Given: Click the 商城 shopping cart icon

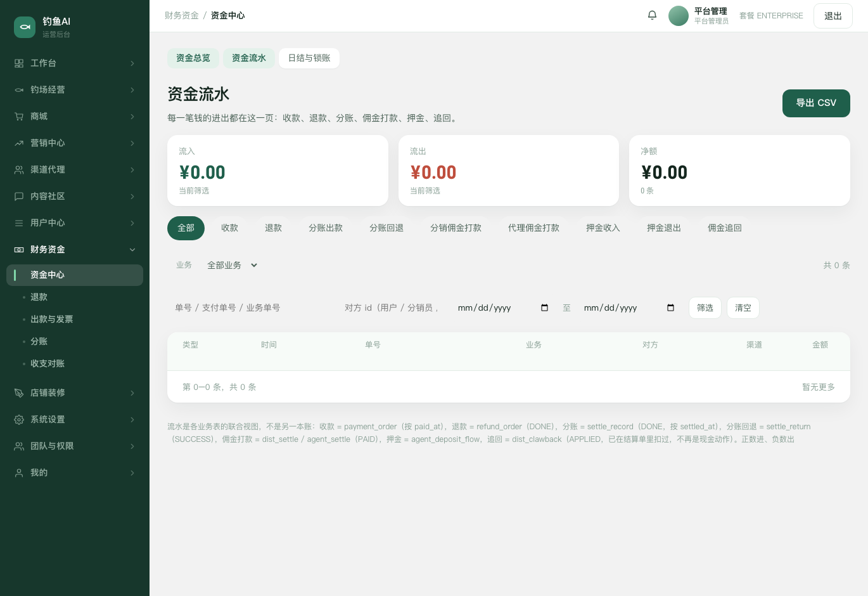Looking at the screenshot, I should [19, 117].
